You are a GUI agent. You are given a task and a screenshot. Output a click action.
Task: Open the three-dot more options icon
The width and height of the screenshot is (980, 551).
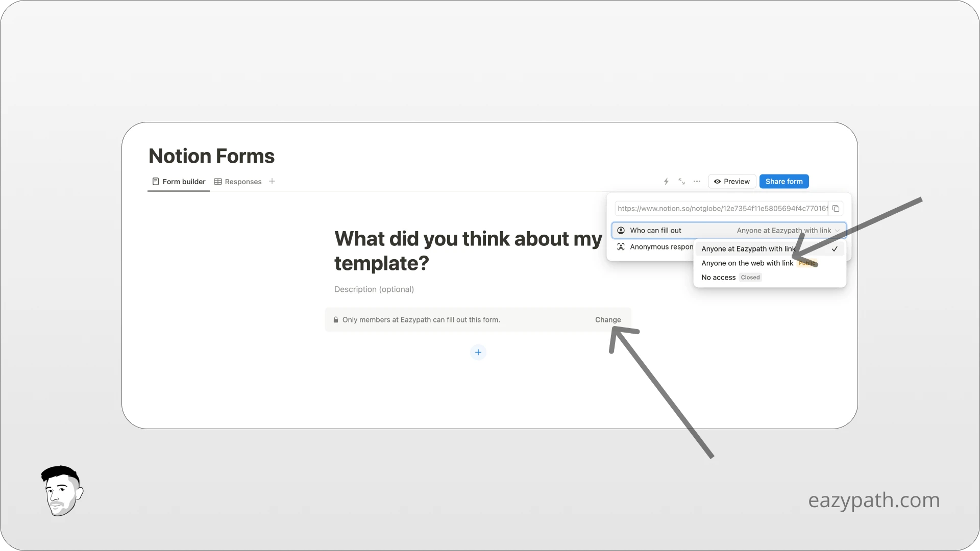697,181
